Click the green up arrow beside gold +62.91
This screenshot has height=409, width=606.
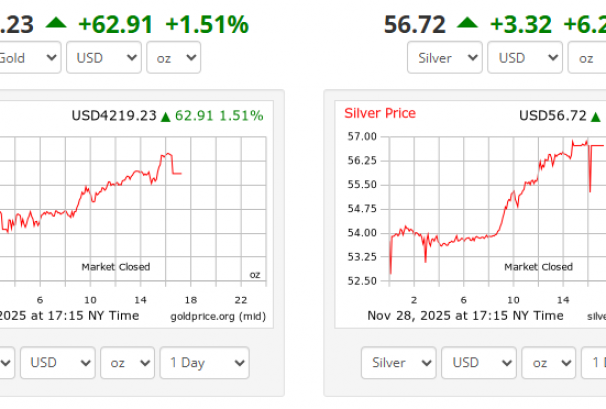[57, 24]
